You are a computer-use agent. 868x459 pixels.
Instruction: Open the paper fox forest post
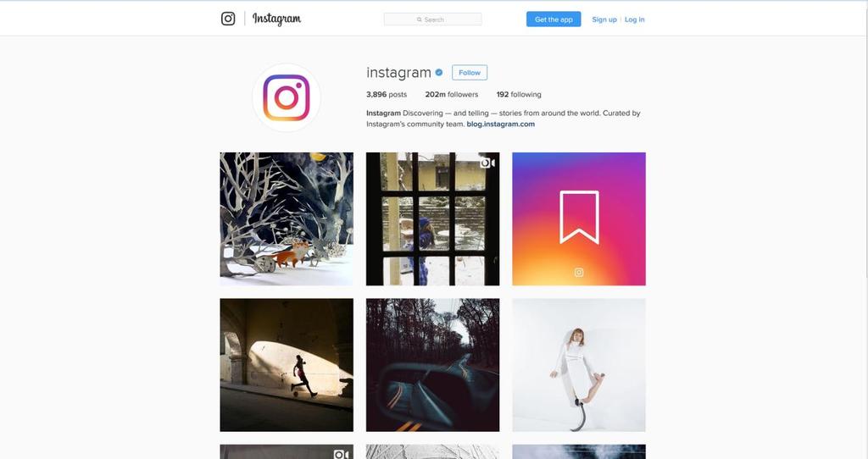[x=287, y=219]
